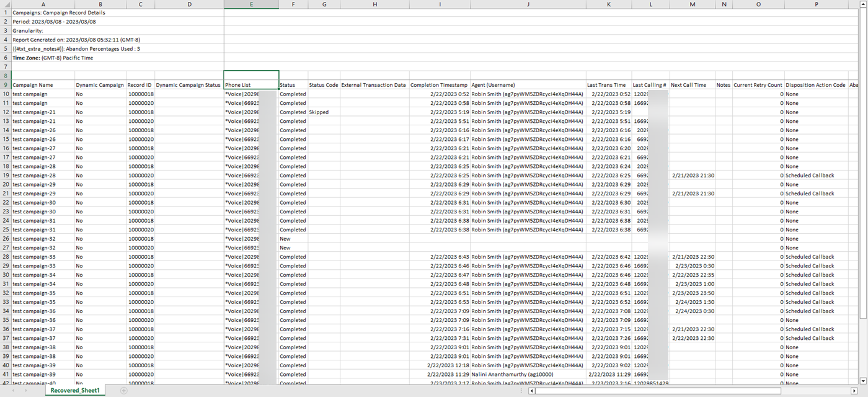
Task: Click the 'Record ID' header cell
Action: (140, 85)
